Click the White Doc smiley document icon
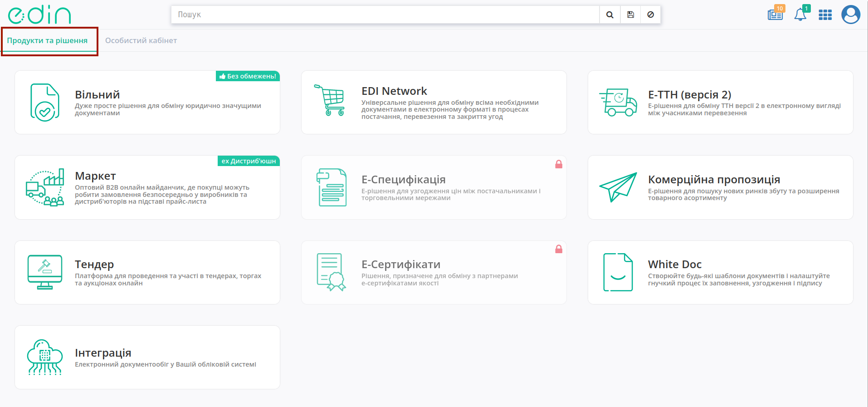 click(x=618, y=272)
